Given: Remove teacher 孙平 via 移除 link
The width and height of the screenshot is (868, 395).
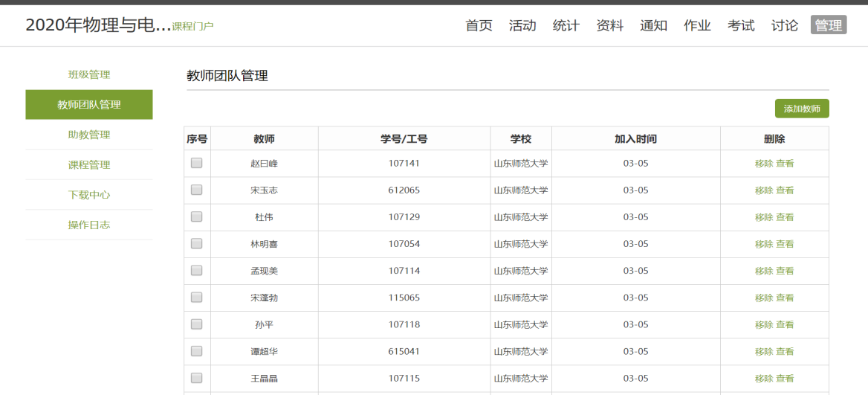Looking at the screenshot, I should (x=763, y=324).
